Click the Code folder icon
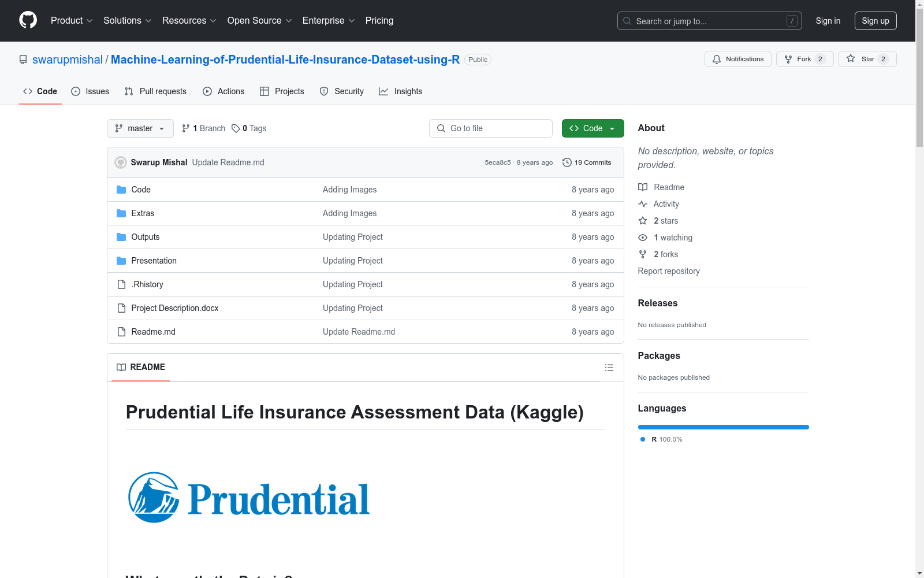The image size is (924, 578). click(x=121, y=190)
